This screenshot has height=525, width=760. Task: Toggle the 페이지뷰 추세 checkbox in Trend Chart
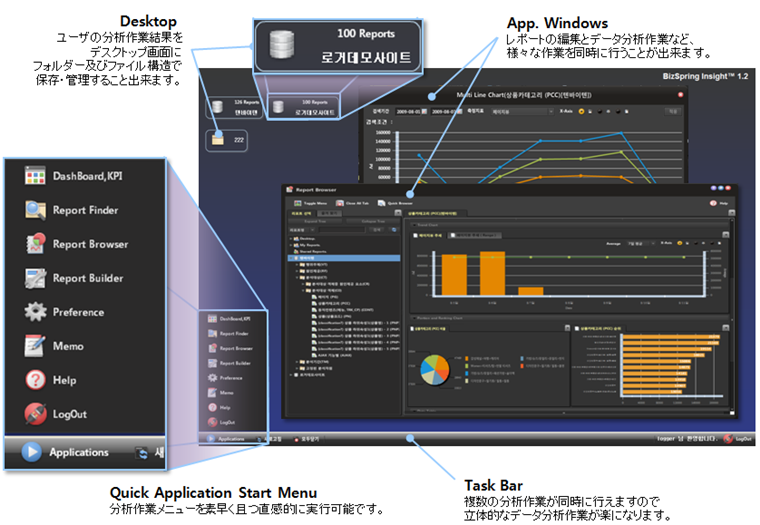(415, 235)
